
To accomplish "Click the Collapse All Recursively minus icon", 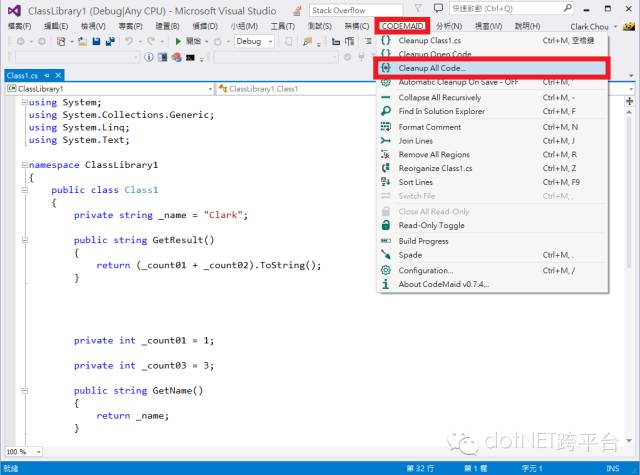I will (385, 97).
